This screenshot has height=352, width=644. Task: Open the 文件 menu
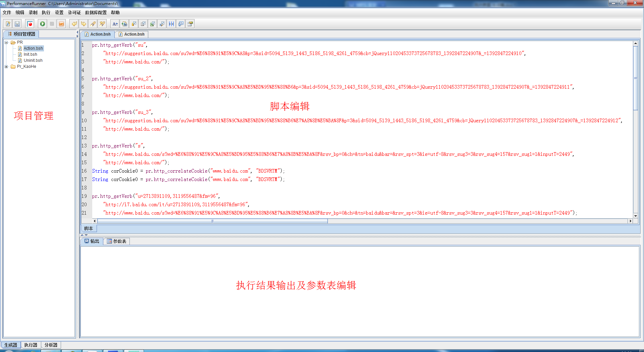(7, 13)
